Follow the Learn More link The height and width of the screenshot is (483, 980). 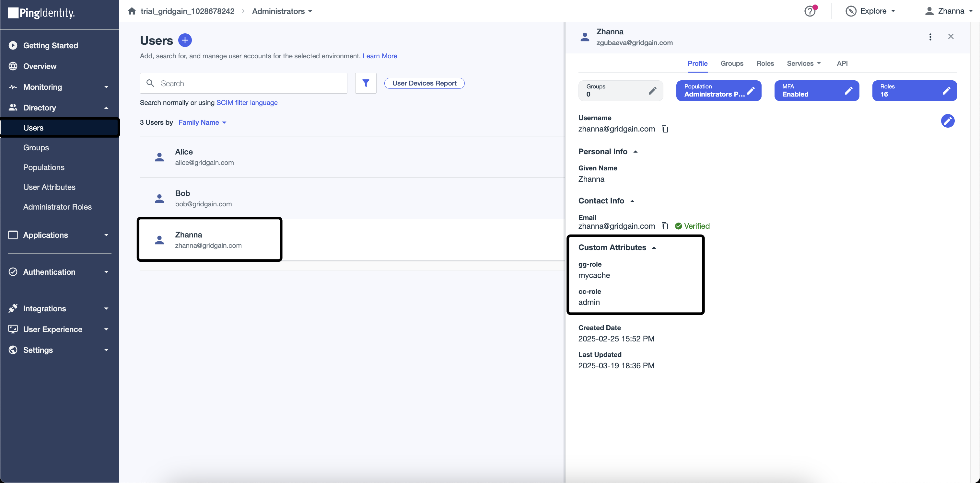click(380, 56)
